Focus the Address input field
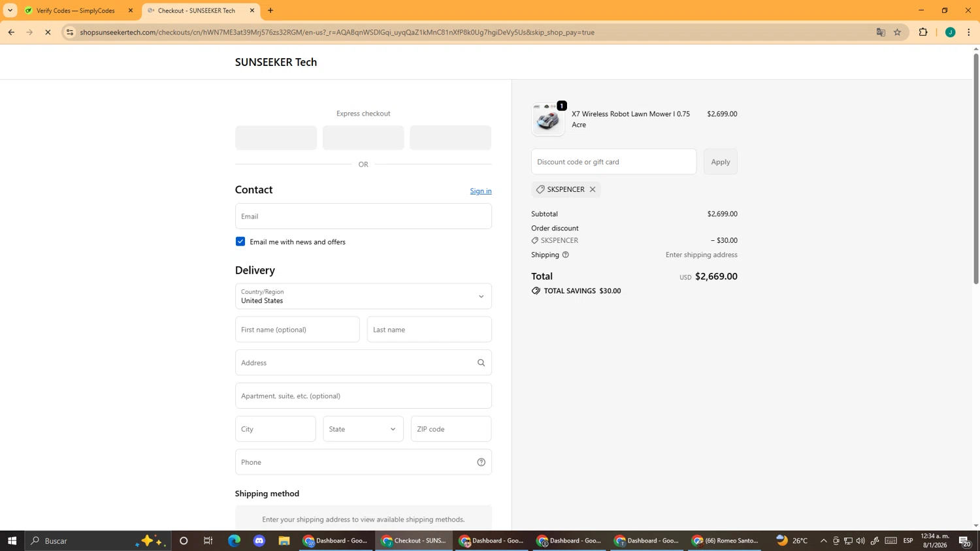Screen dimensions: 980x551 click(363, 363)
